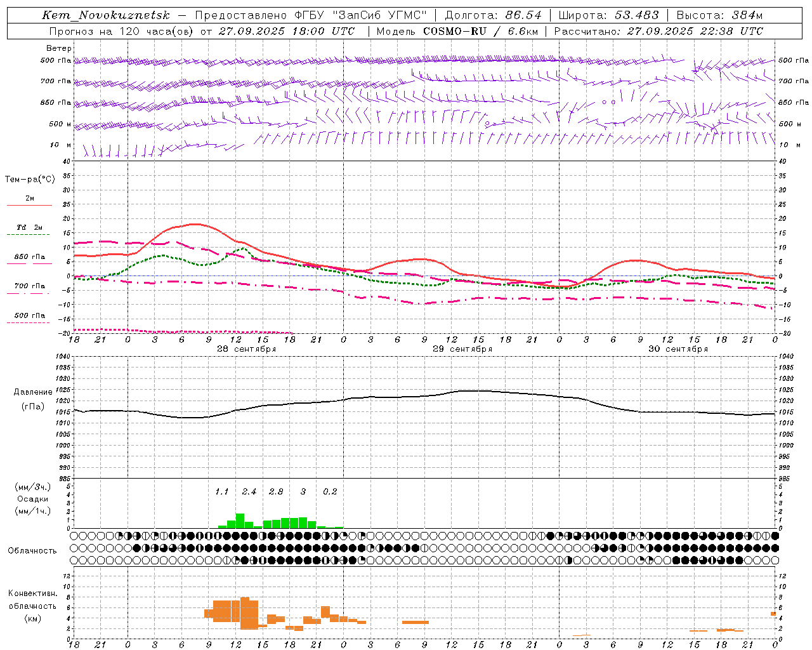Click the 500 гПа entry in the temperature legend

click(x=30, y=315)
